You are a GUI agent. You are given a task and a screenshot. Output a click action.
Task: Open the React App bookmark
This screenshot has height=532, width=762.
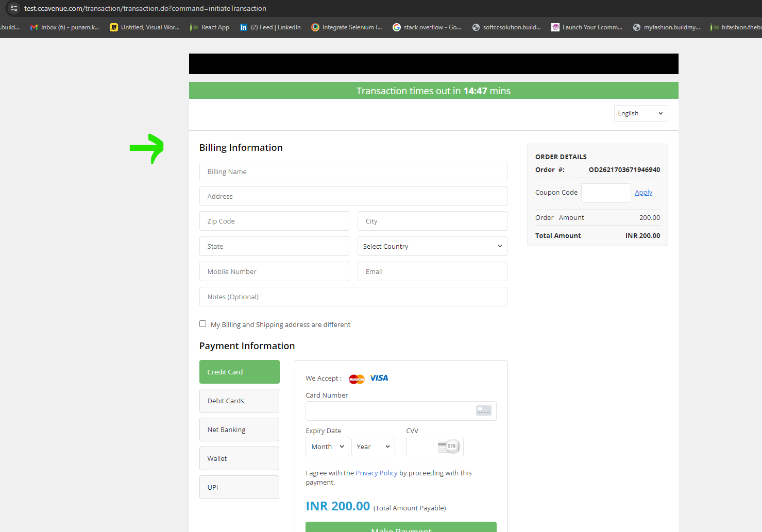210,27
